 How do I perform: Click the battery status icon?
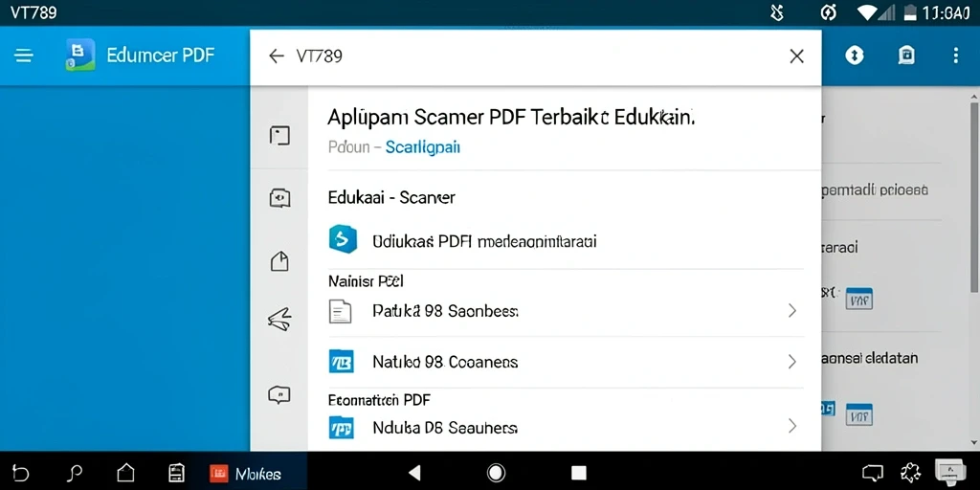coord(910,12)
